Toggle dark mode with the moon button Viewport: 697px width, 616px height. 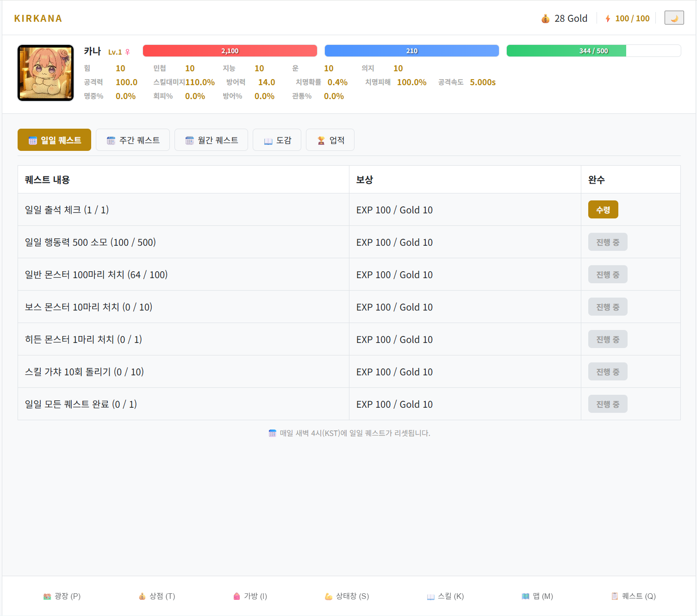pos(674,18)
